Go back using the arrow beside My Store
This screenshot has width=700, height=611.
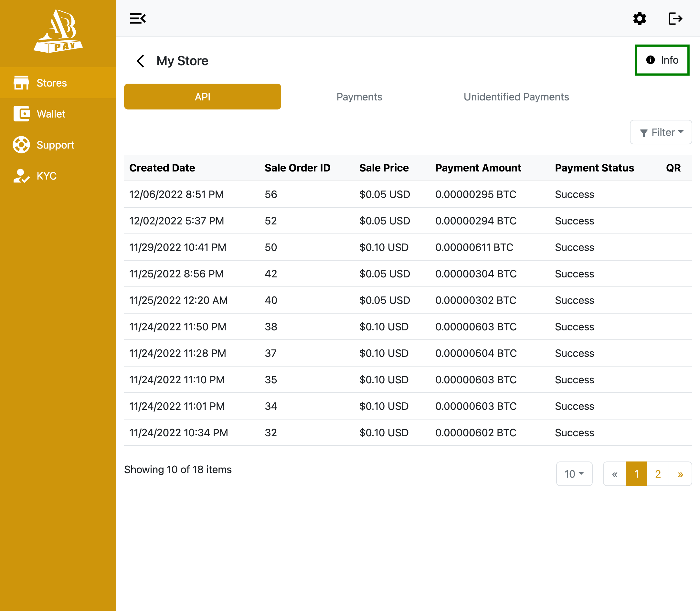click(x=140, y=61)
